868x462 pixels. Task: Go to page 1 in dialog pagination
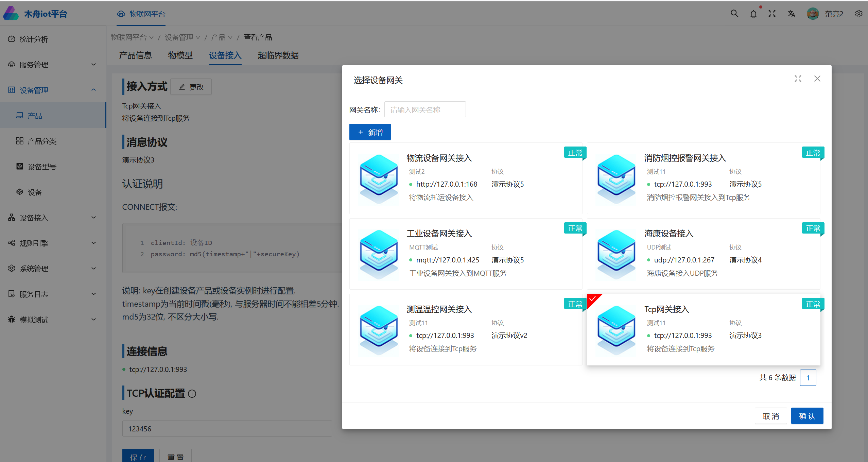[x=808, y=378]
